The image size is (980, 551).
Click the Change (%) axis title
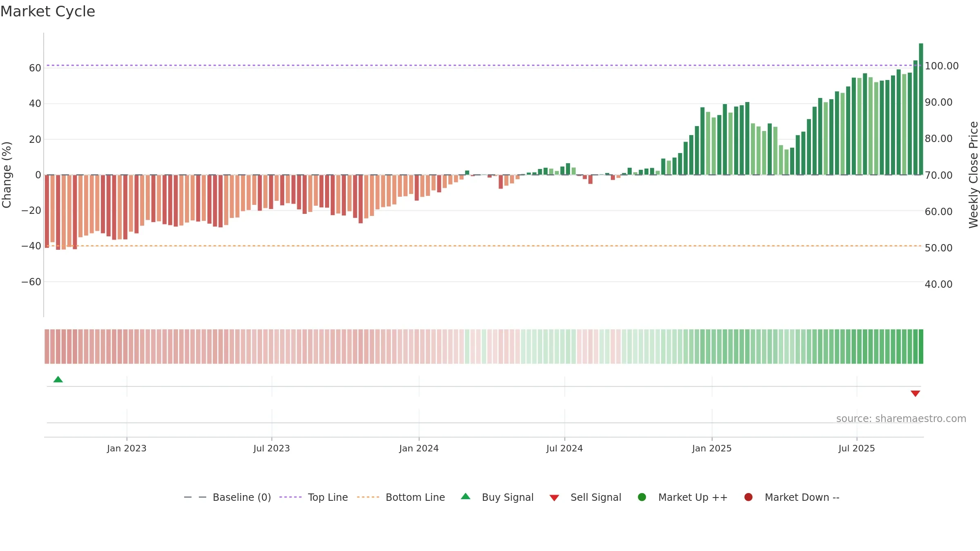click(x=7, y=175)
